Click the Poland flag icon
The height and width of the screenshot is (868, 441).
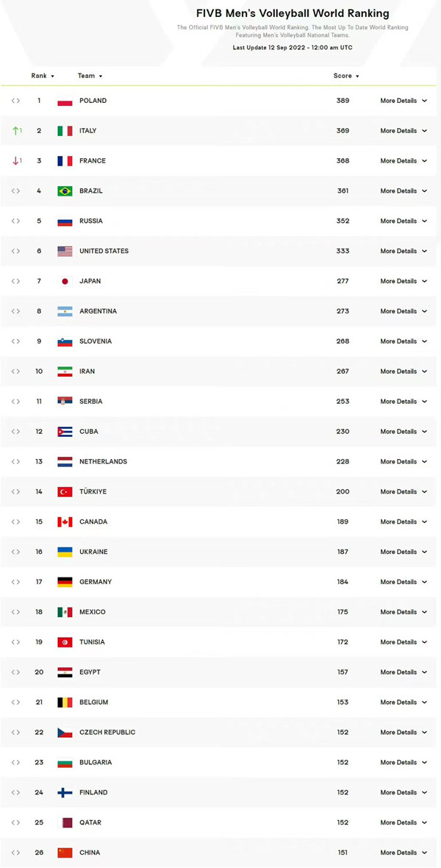(x=65, y=101)
